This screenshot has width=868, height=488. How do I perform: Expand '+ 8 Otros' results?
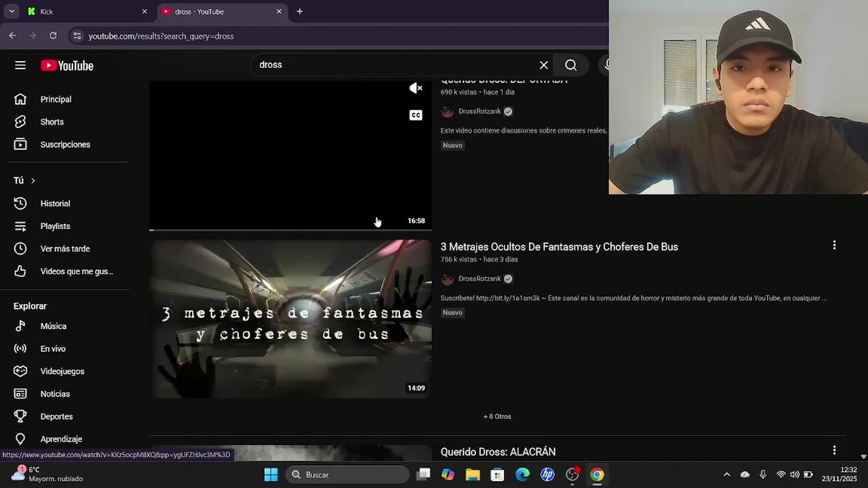click(497, 416)
